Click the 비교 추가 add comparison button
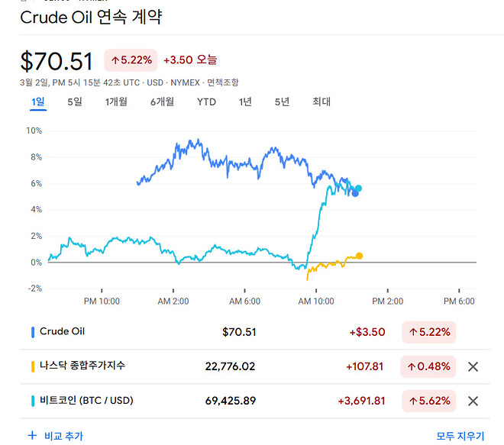Image resolution: width=504 pixels, height=445 pixels. pos(63,436)
